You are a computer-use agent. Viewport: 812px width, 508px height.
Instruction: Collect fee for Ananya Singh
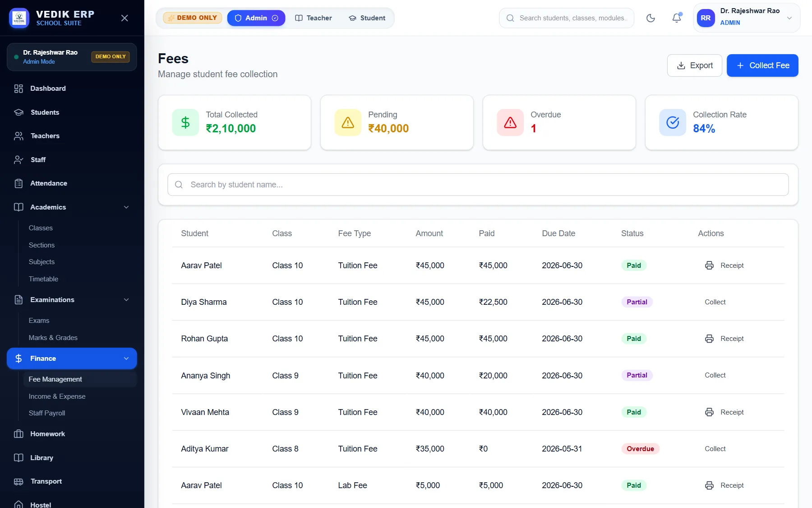tap(715, 375)
